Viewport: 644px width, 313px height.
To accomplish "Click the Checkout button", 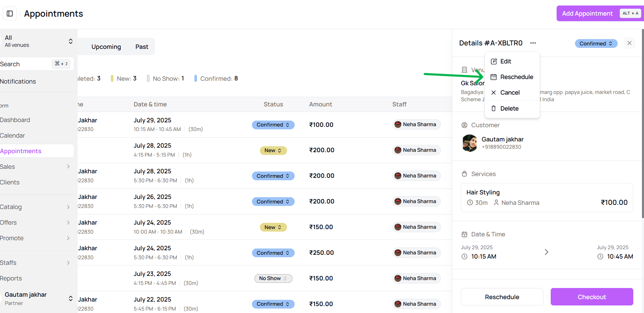I will 592,297.
